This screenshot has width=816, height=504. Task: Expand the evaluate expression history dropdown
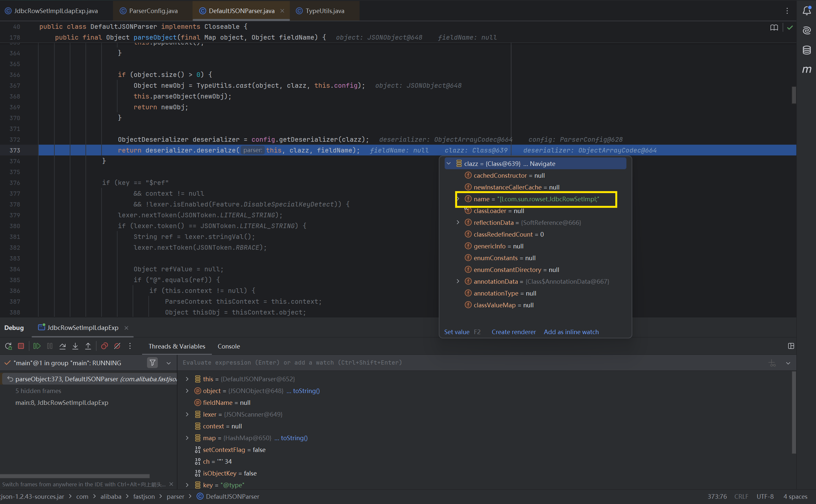(788, 363)
